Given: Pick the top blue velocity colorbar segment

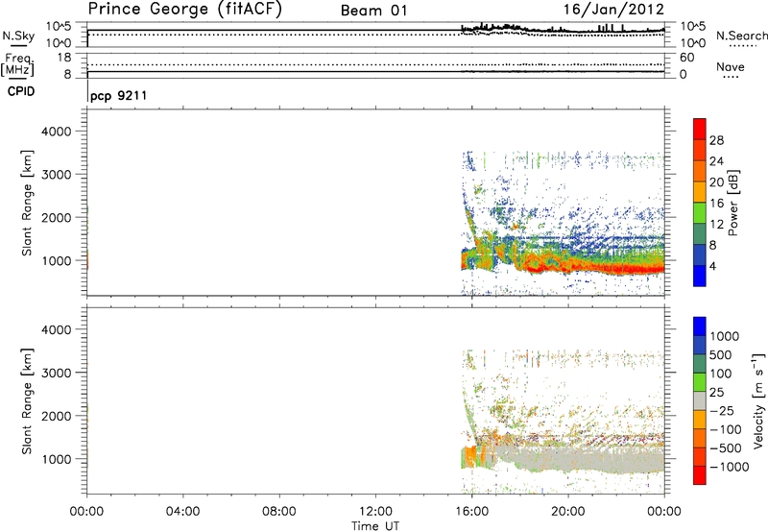Looking at the screenshot, I should 700,326.
